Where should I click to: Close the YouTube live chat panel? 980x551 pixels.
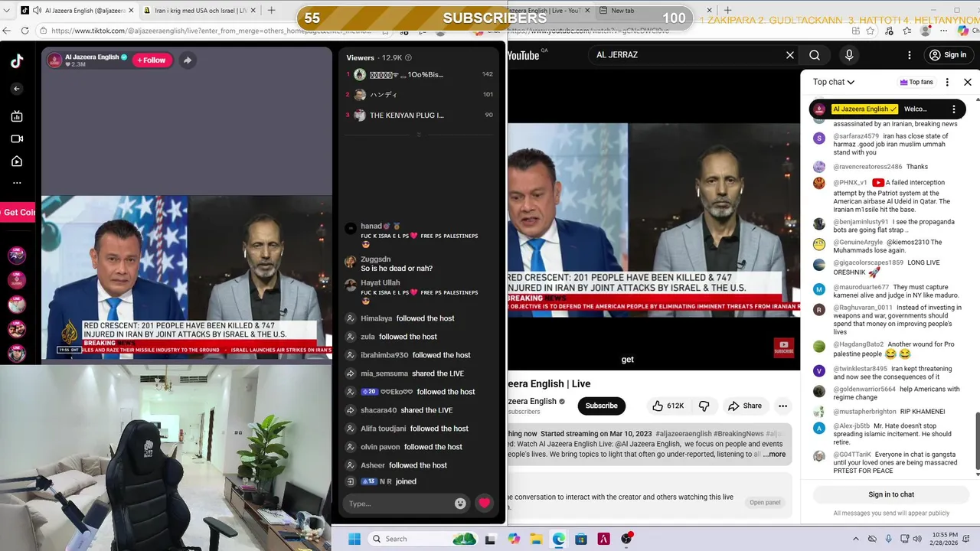click(x=967, y=82)
